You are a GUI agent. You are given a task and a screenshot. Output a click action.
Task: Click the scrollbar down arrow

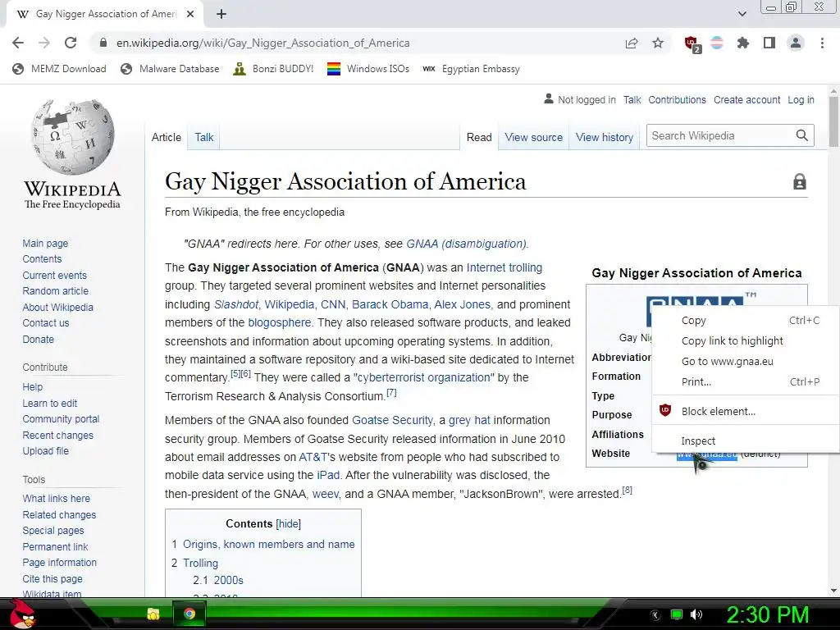pyautogui.click(x=833, y=591)
